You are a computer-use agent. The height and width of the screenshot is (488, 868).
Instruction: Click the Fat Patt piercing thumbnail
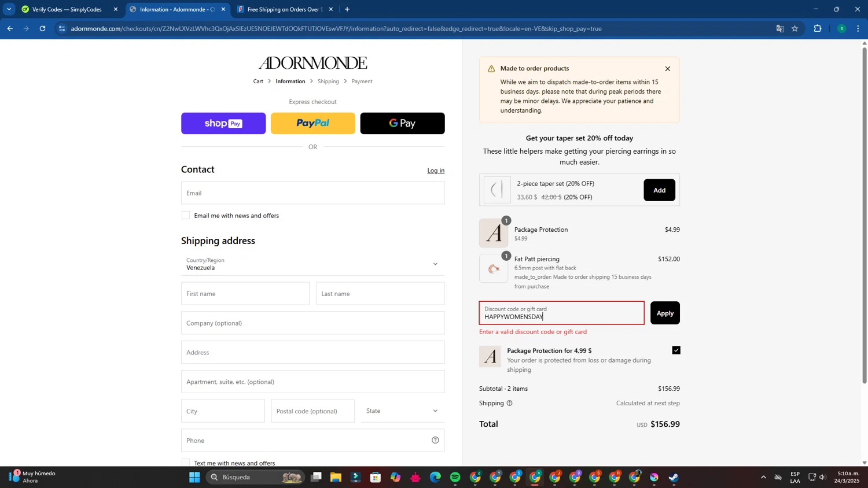494,268
